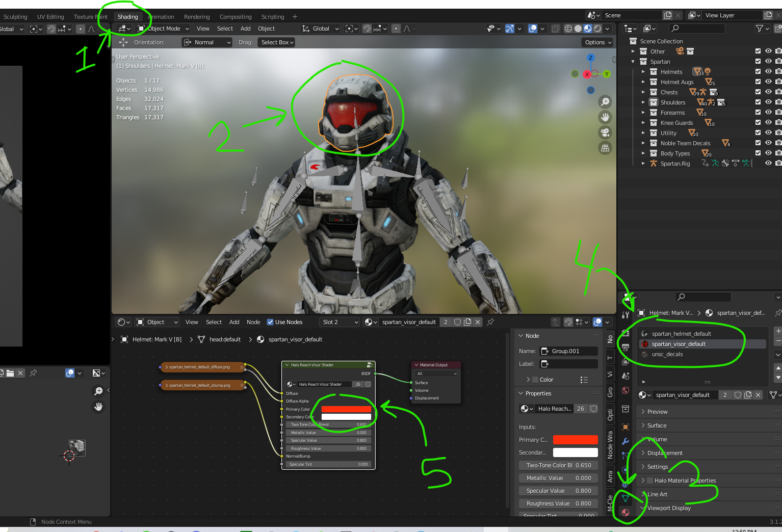The width and height of the screenshot is (782, 532).
Task: Open the Modifier wrench properties tab
Action: coord(625,441)
